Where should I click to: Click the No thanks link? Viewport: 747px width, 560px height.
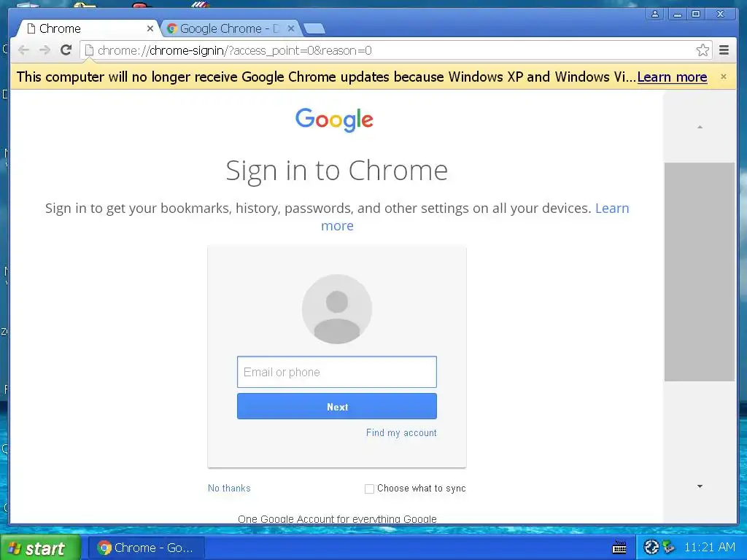tap(229, 488)
